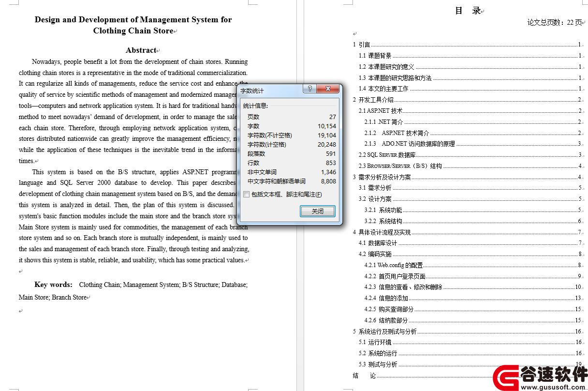Go to 2.1.3 ADO.NET 访问数据库的原理
Image resolution: width=588 pixels, height=391 pixels.
click(473, 144)
